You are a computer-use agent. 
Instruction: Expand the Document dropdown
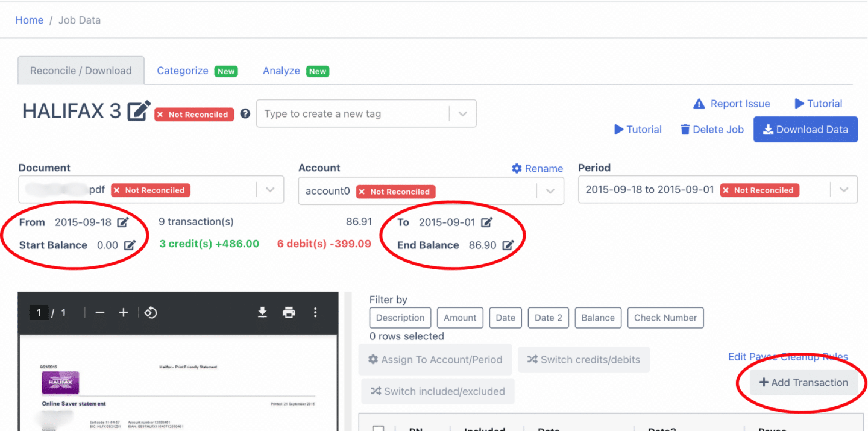[269, 190]
